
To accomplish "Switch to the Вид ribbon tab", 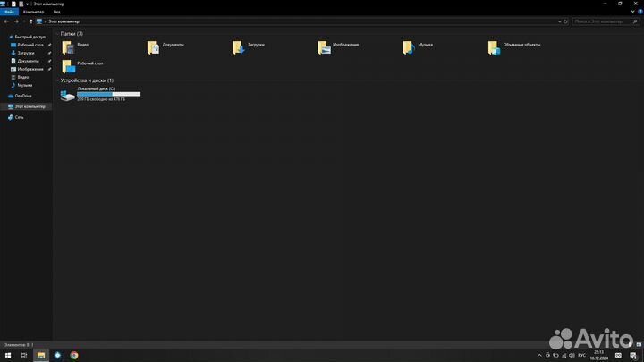I will tap(56, 12).
